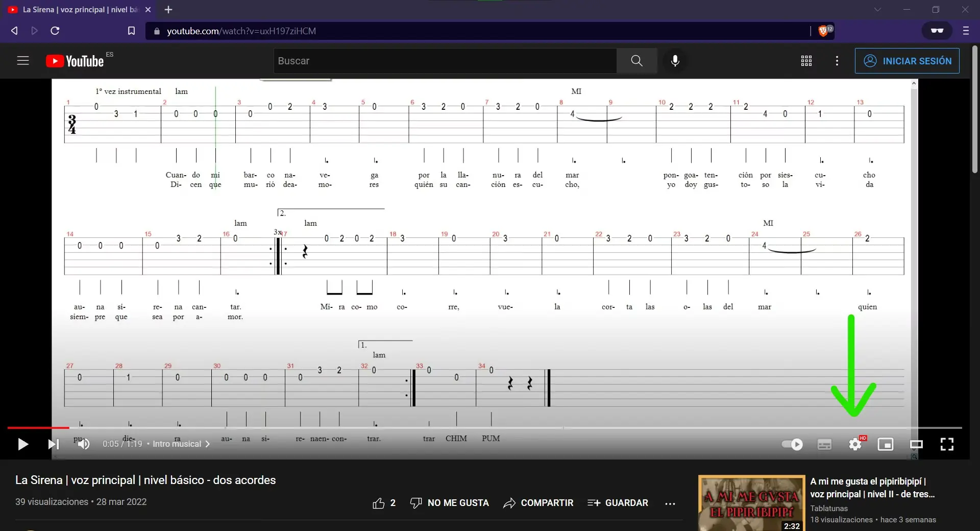The height and width of the screenshot is (531, 980).
Task: Open the browser application menu
Action: point(966,31)
